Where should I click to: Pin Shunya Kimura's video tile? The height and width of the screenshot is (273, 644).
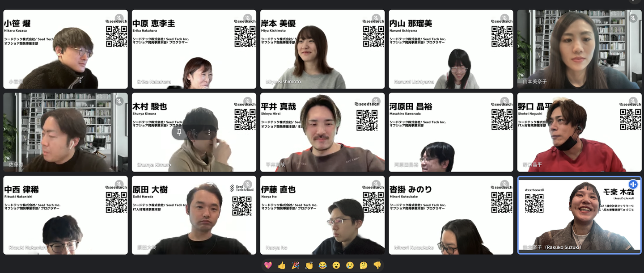[179, 133]
